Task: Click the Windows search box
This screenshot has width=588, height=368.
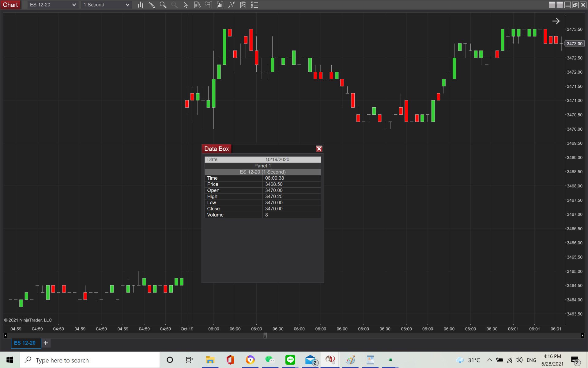Action: tap(90, 360)
